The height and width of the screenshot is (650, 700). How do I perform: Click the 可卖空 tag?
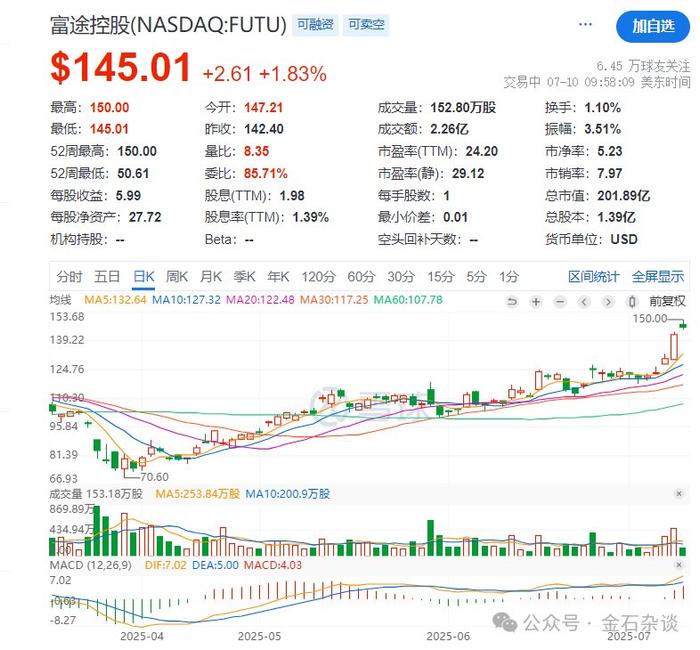coord(366,25)
